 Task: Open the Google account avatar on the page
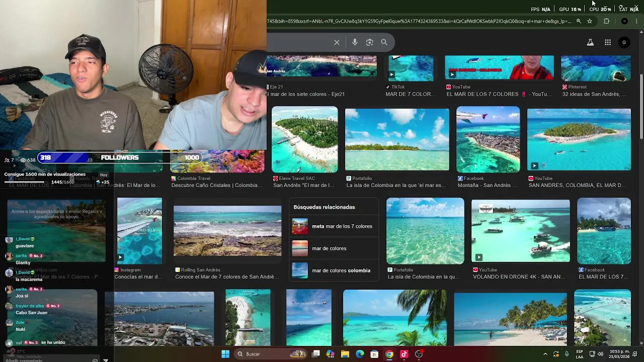point(624,42)
